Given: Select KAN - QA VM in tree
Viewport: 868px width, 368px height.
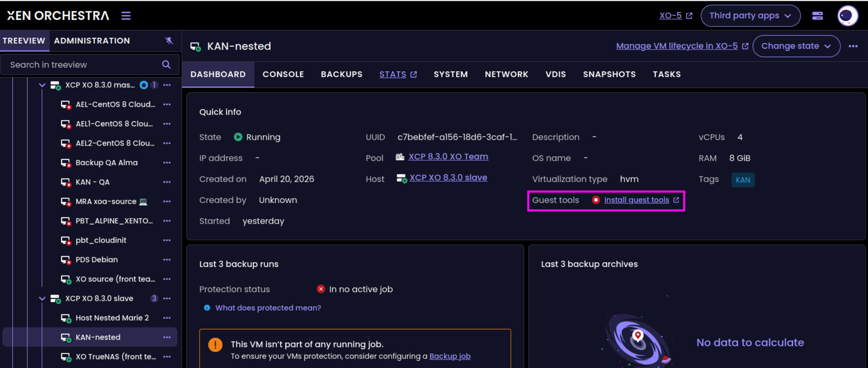Looking at the screenshot, I should click(x=93, y=182).
